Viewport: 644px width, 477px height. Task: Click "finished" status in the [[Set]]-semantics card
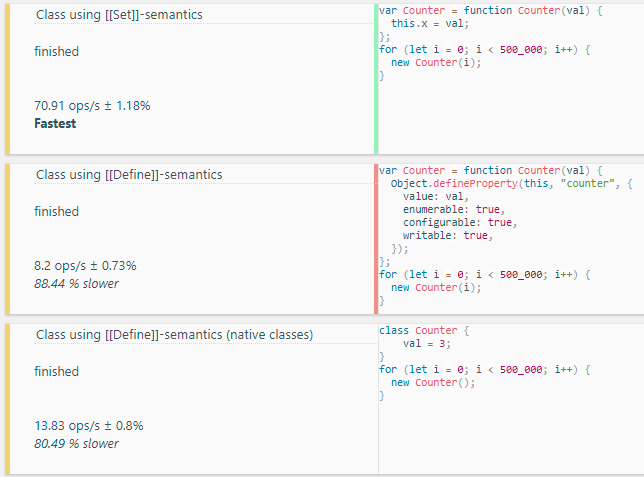pos(56,52)
